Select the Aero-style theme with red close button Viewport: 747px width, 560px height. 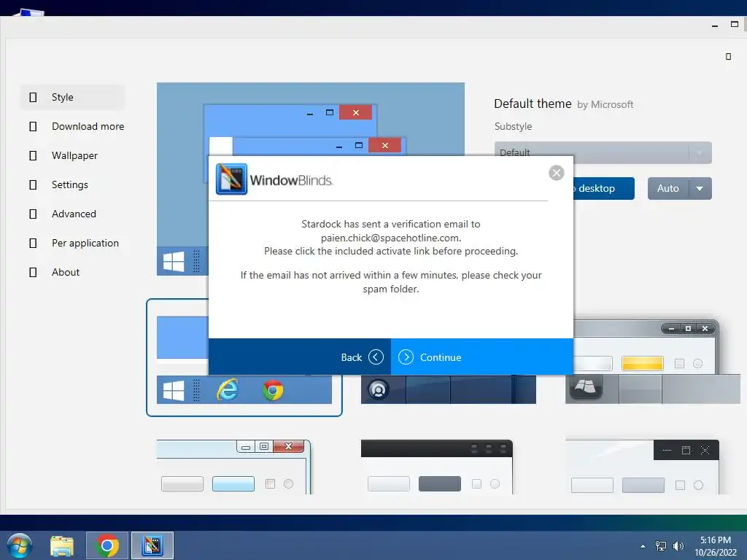(234, 467)
